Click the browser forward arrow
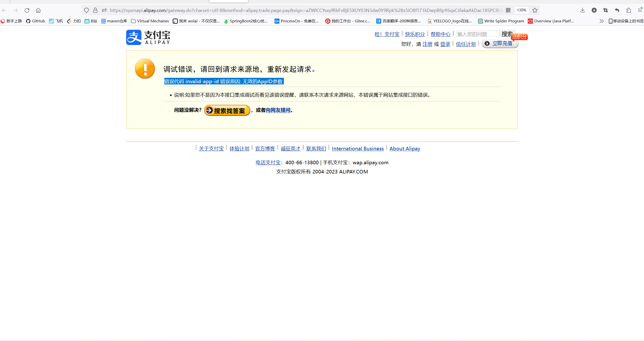 [x=16, y=10]
